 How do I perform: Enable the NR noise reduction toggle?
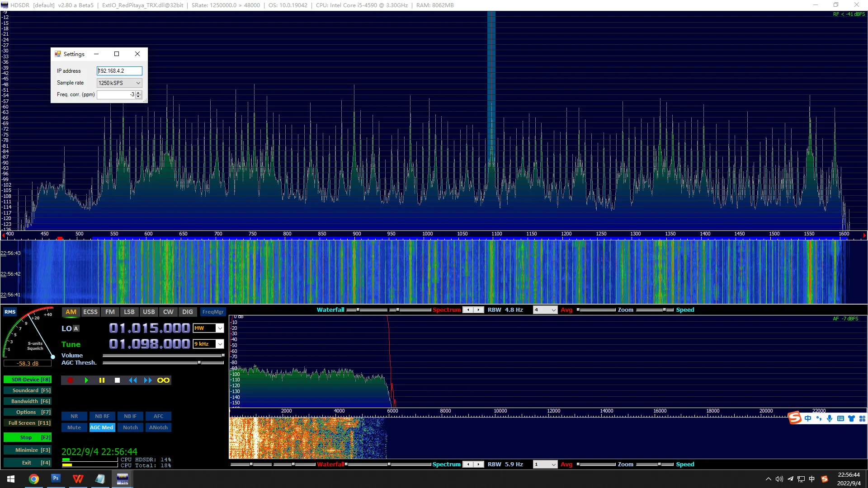coord(74,416)
